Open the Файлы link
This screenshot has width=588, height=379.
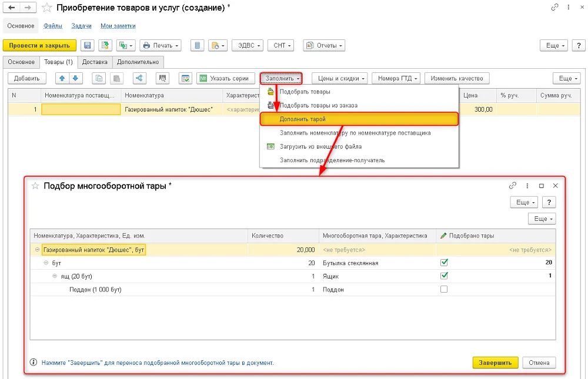[x=53, y=26]
